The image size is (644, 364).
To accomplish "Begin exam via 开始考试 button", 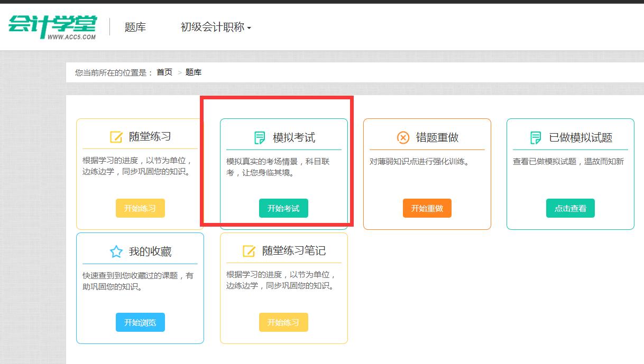I will click(283, 208).
